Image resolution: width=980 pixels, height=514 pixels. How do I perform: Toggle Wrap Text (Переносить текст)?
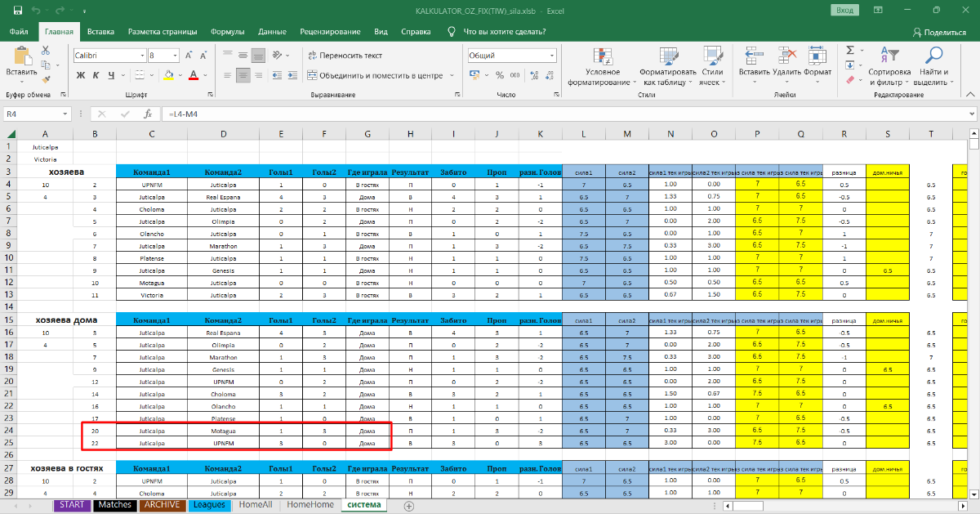[x=344, y=56]
